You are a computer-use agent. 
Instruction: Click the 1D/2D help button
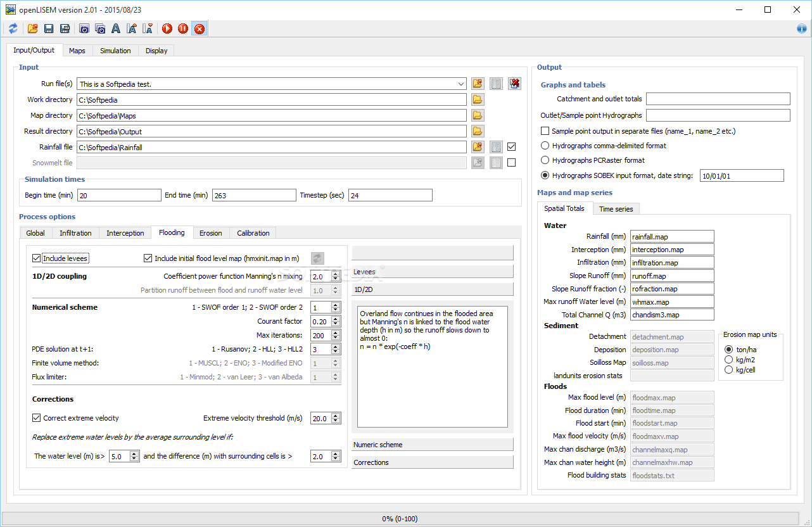click(x=432, y=289)
